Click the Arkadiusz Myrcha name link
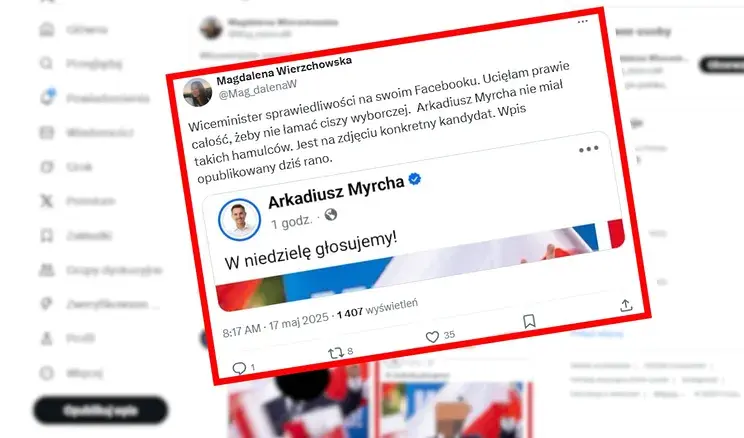 336,191
